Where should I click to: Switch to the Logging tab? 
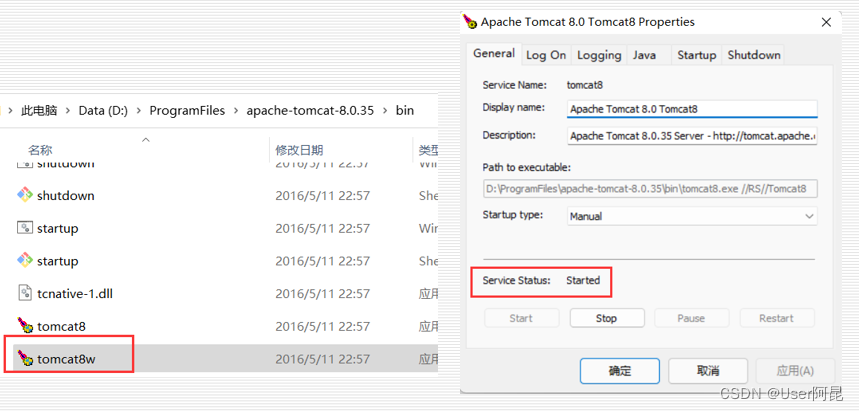599,55
